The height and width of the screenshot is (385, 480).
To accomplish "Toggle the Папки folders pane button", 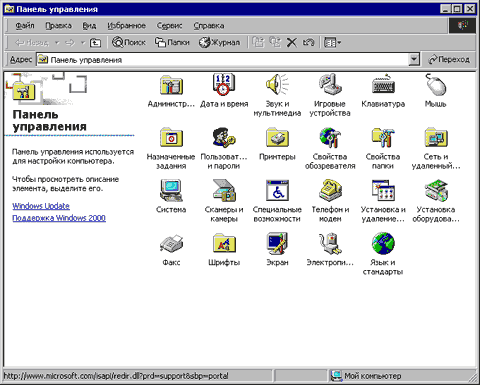I will [x=172, y=42].
